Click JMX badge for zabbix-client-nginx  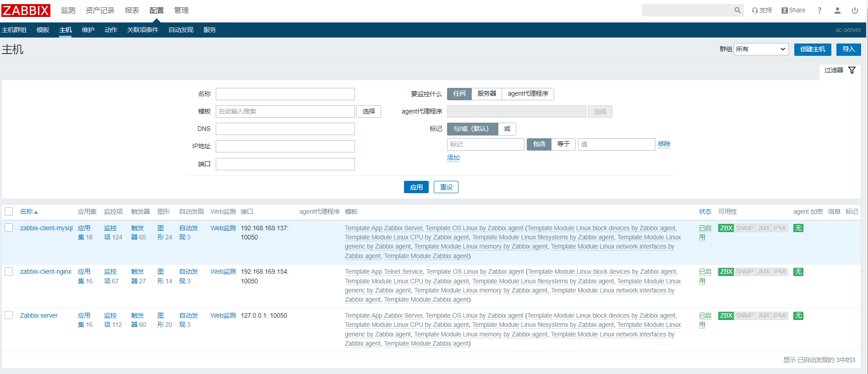pos(764,271)
